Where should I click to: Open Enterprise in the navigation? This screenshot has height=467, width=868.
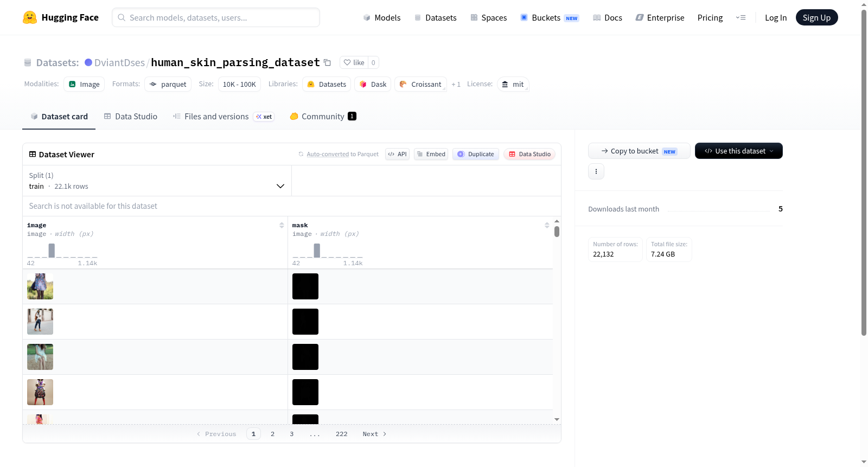pyautogui.click(x=660, y=17)
